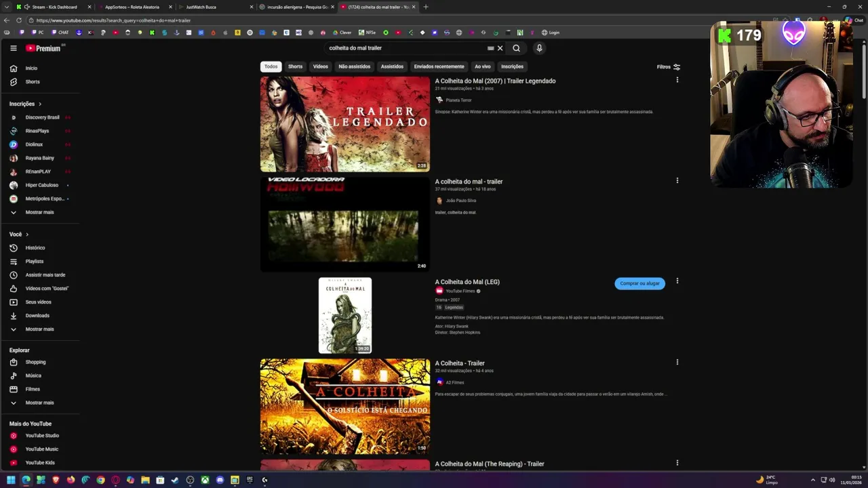This screenshot has height=488, width=868.
Task: Open Steam from the taskbar
Action: 175,480
